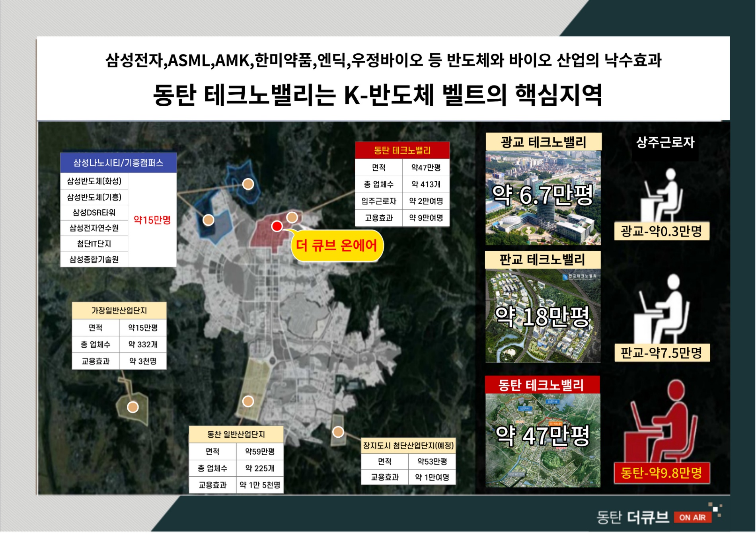The image size is (756, 534).
Task: Click the 약 332개 cell
Action: (x=143, y=344)
